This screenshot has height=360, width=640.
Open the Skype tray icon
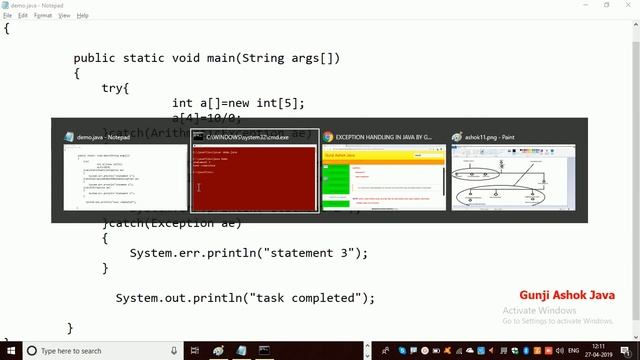click(x=402, y=351)
